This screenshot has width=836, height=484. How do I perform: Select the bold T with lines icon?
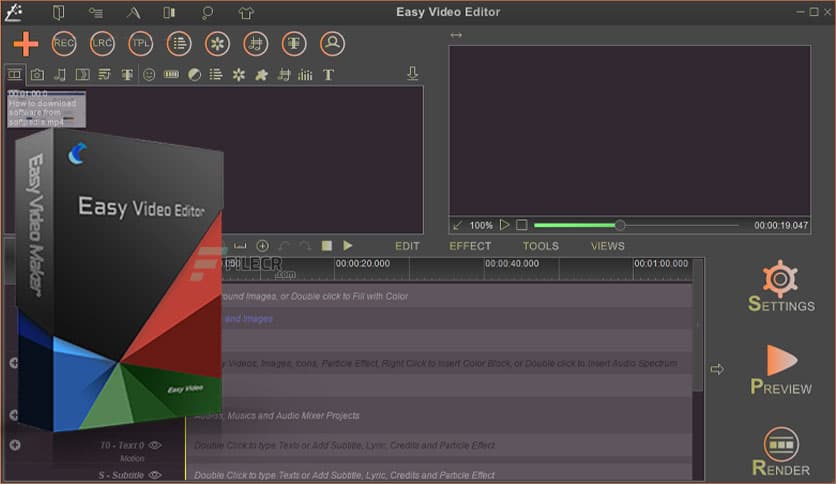(127, 75)
